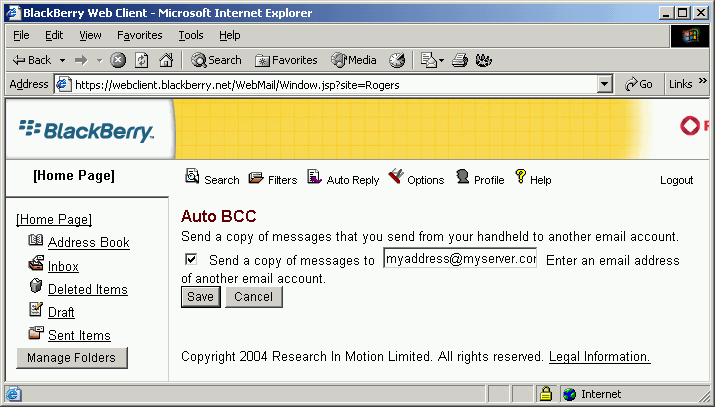
Task: Expand the address bar dropdown
Action: (x=604, y=84)
